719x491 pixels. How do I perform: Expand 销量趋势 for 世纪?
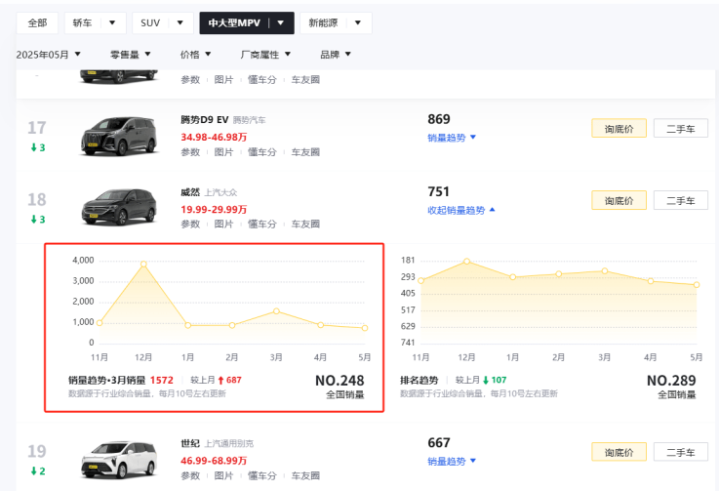pyautogui.click(x=452, y=461)
